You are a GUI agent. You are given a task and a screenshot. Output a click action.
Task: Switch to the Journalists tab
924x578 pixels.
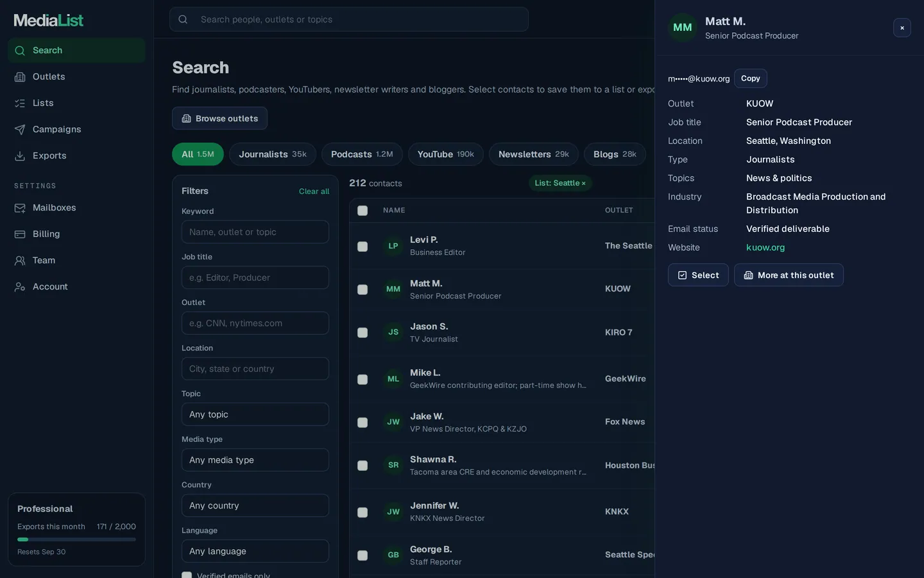(273, 154)
